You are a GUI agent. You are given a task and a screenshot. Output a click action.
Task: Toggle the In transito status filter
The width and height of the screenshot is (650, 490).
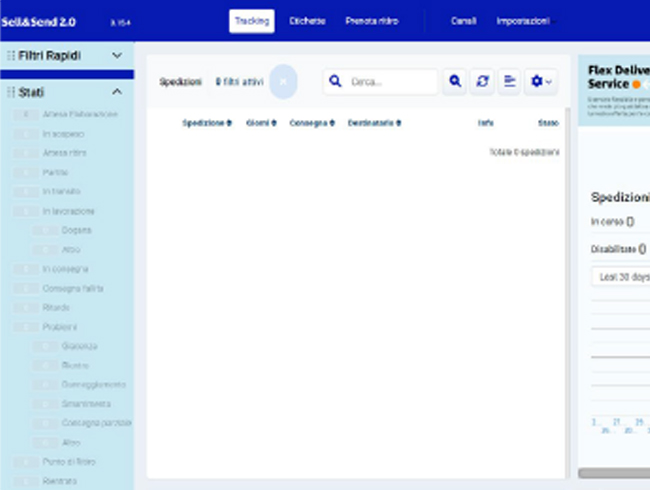(26, 191)
